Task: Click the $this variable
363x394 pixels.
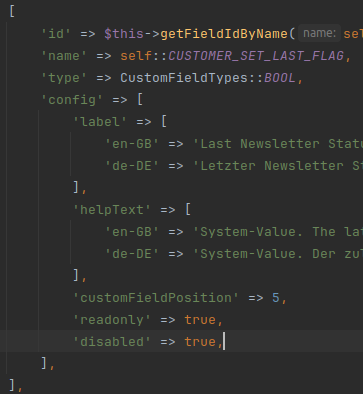Action: [124, 34]
